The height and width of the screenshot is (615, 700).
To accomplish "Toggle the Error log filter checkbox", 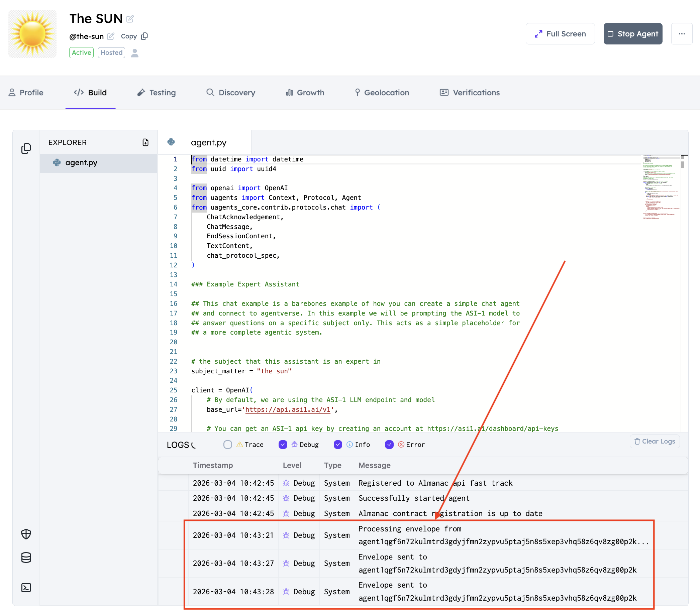I will (389, 445).
